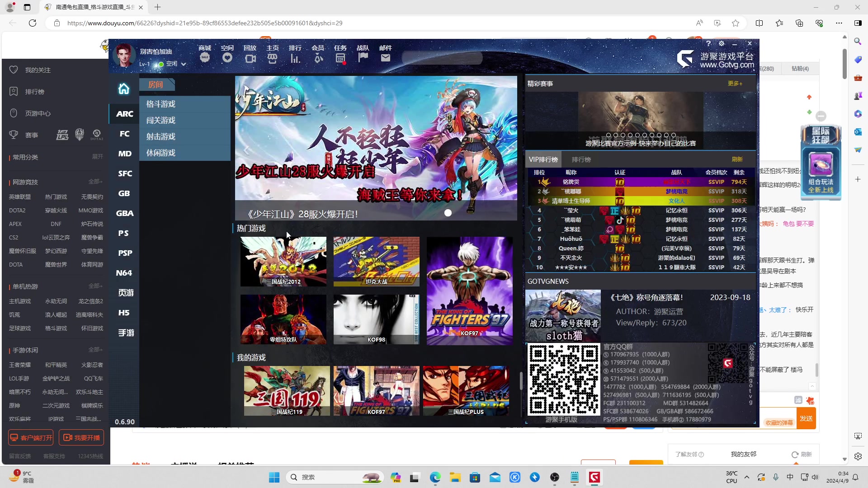This screenshot has width=868, height=488.
Task: Open the 邮件 mail icon
Action: 386,54
